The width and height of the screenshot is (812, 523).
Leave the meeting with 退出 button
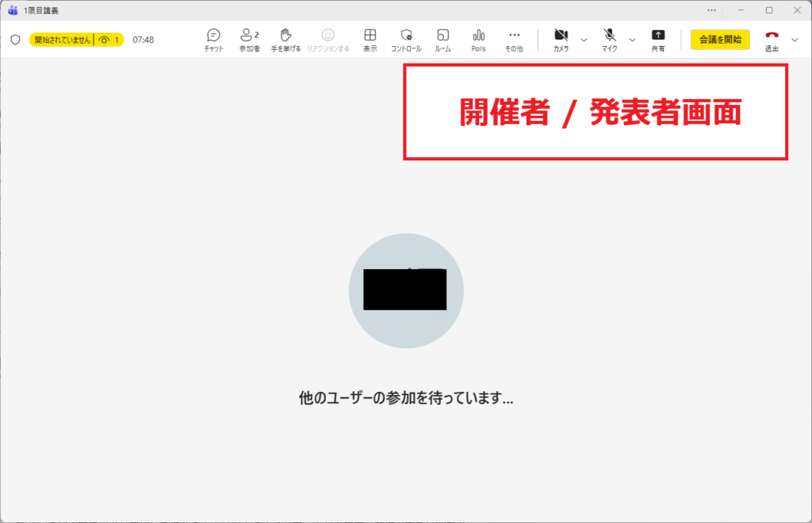(x=772, y=39)
